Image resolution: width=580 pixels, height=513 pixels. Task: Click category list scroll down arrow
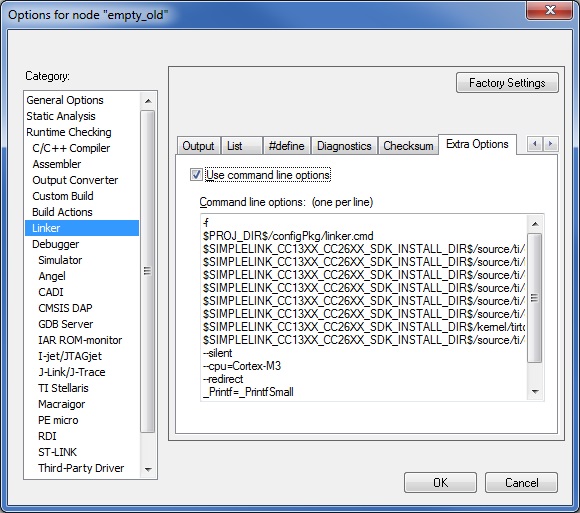click(x=148, y=469)
